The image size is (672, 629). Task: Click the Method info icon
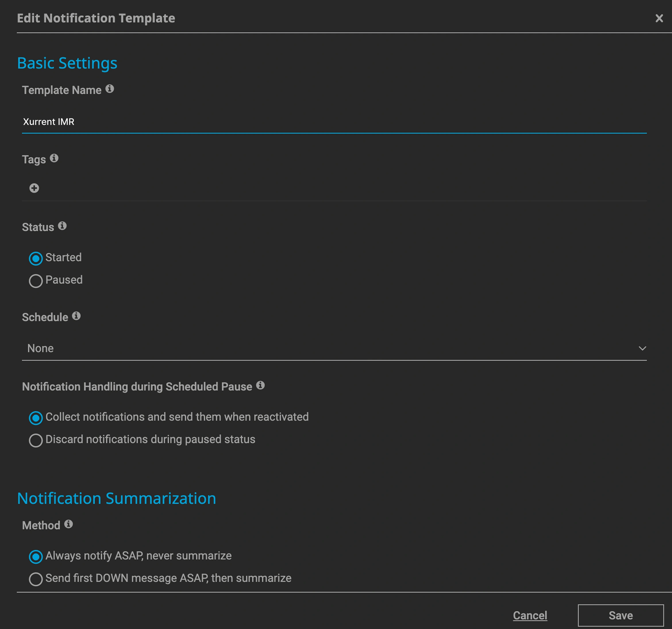point(69,524)
